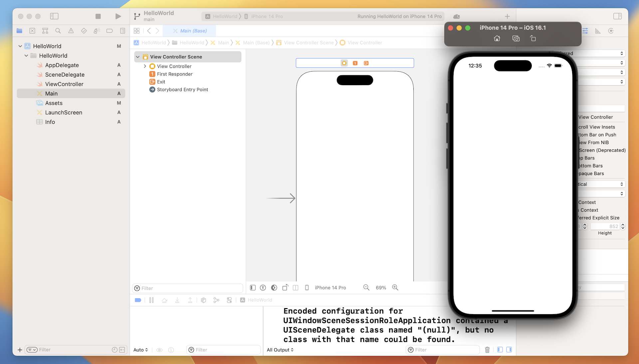Toggle the right inspector panel
The width and height of the screenshot is (639, 364).
tap(617, 16)
